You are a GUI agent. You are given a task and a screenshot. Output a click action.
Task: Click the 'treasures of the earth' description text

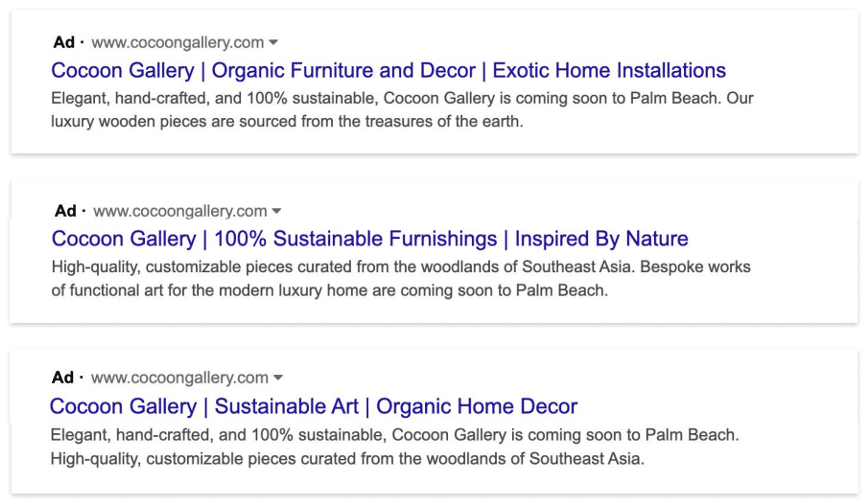(x=444, y=121)
